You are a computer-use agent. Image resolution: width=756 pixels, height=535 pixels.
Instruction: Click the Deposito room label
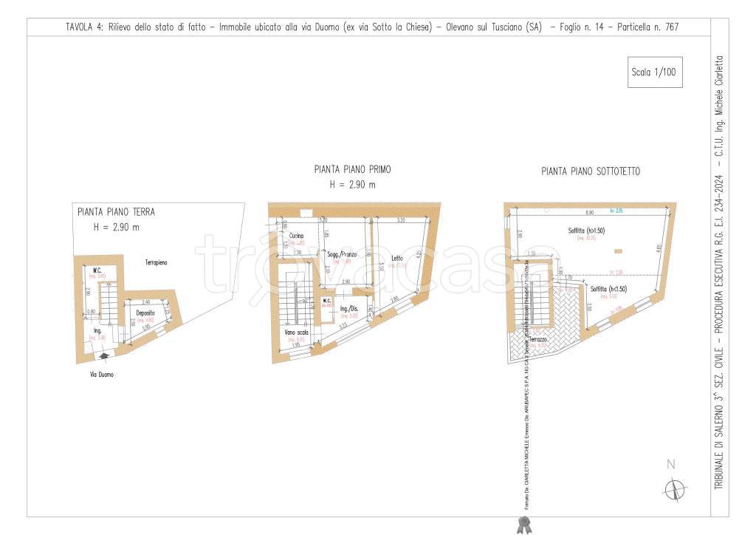click(145, 313)
